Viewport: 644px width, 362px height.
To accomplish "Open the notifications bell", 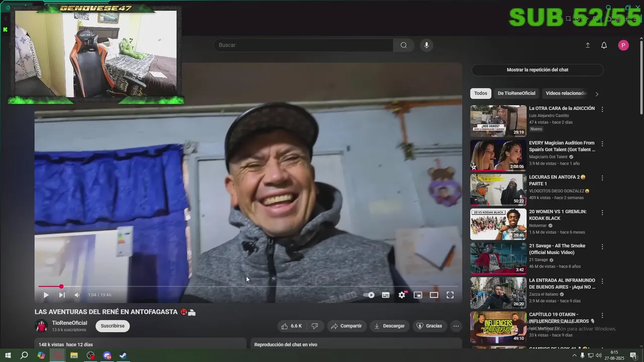I will click(x=604, y=45).
